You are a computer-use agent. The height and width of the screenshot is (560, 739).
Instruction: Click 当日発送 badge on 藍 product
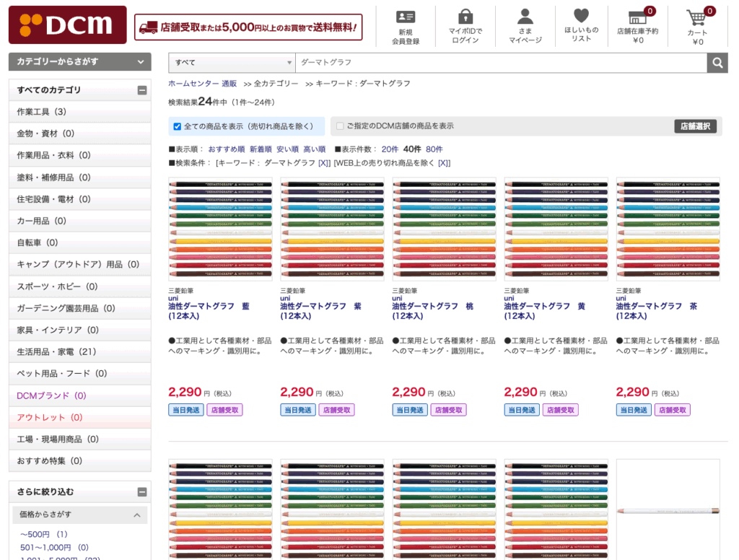coord(186,410)
